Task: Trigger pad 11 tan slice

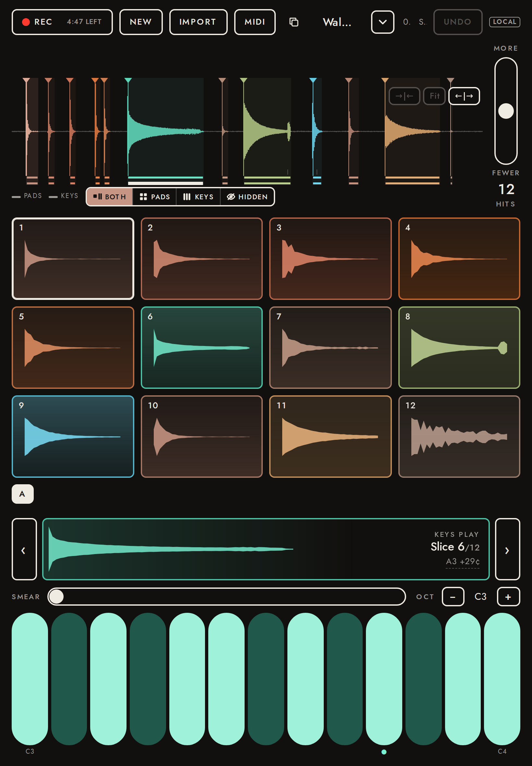Action: point(330,437)
